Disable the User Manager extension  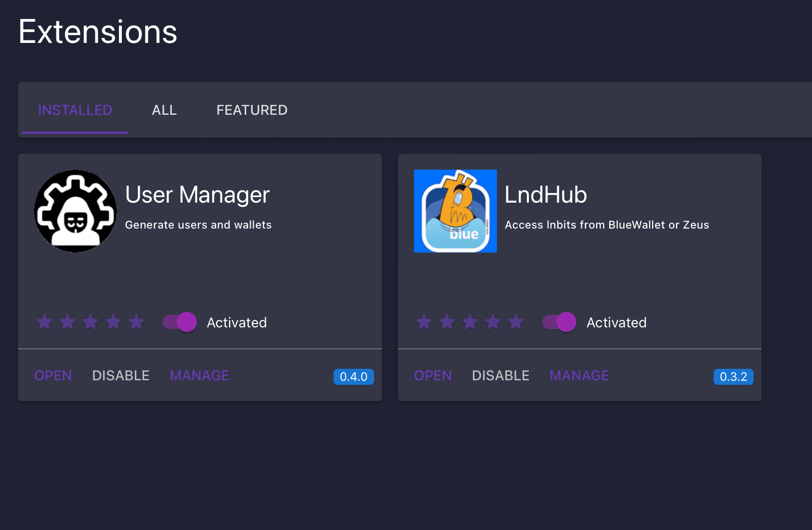point(121,375)
